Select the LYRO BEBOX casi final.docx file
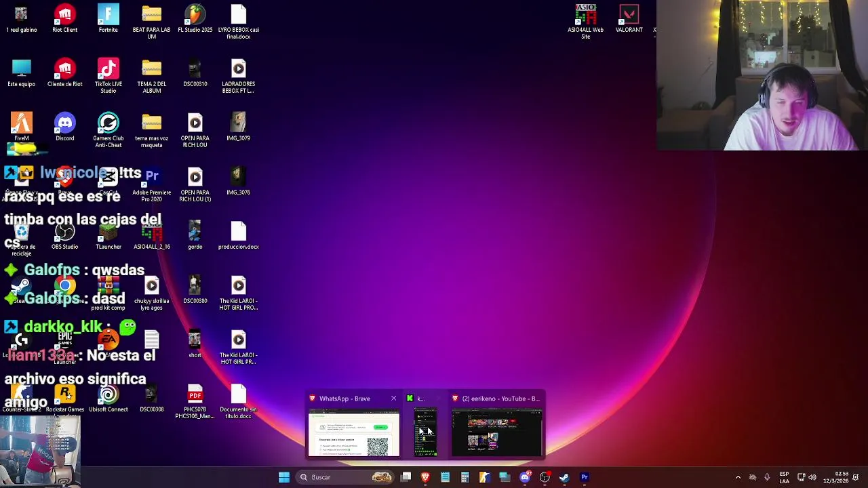The width and height of the screenshot is (868, 488). click(239, 22)
